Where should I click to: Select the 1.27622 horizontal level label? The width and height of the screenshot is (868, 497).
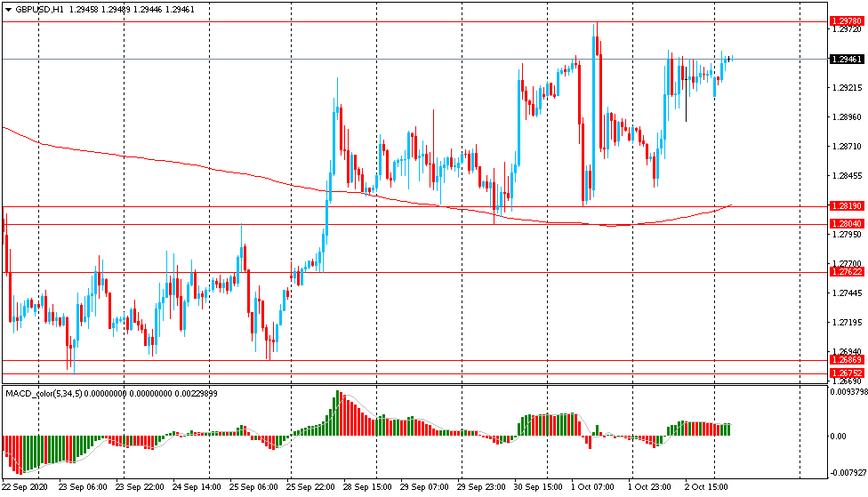pos(847,272)
